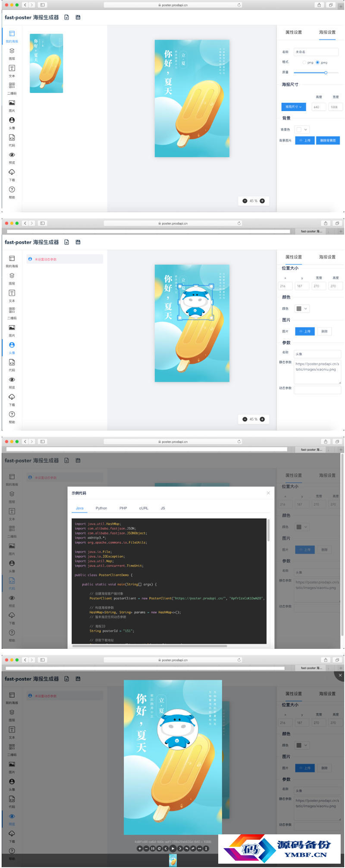345x868 pixels.
Task: Click width field 1008 in top window
Action: (335, 107)
